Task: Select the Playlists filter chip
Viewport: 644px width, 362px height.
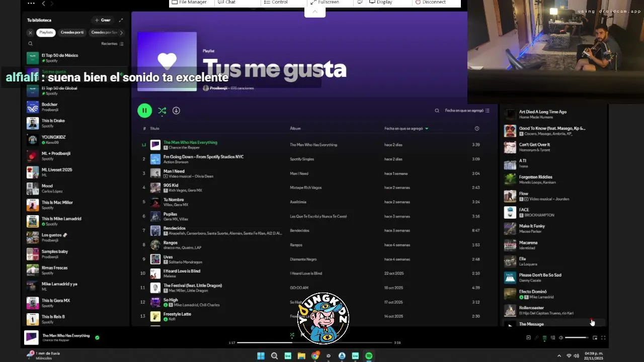Action: coord(46,33)
